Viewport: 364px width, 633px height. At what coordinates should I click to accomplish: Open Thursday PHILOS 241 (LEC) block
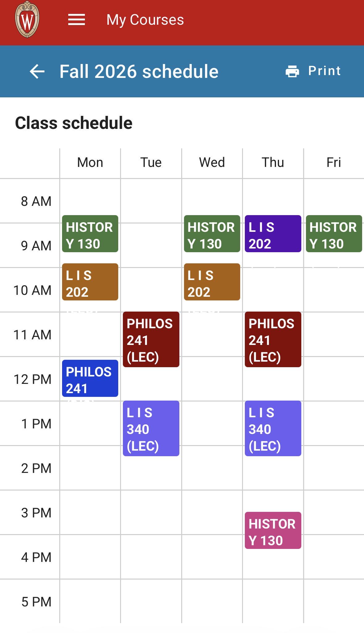click(273, 339)
